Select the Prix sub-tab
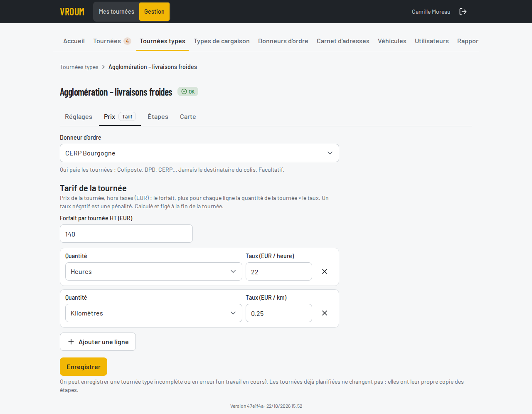 (x=120, y=117)
